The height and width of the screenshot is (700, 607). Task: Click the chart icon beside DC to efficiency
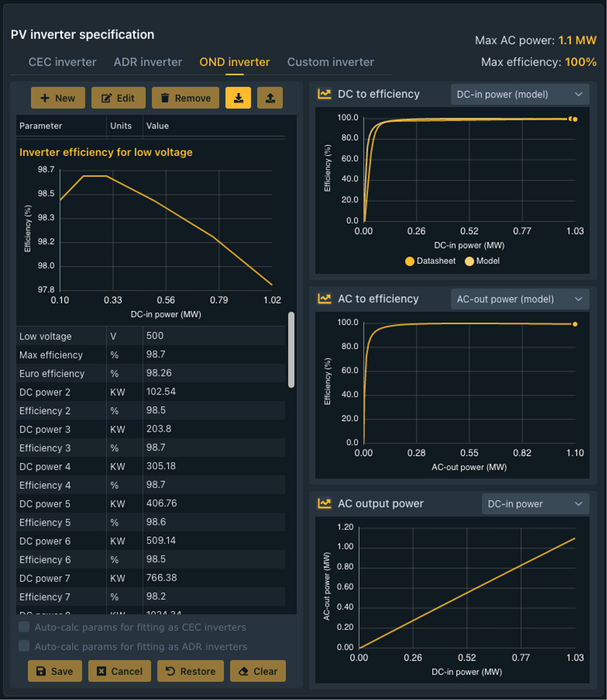[x=325, y=94]
